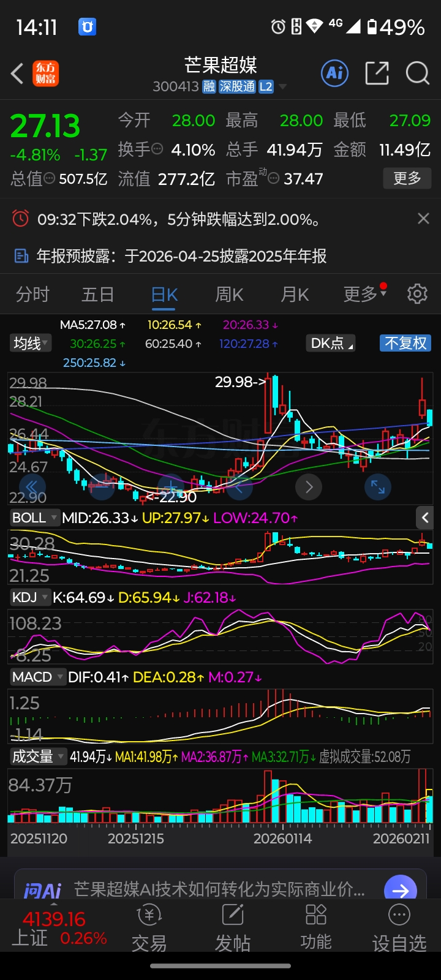Viewport: 441px width, 980px height.
Task: Switch to the 分时 chart tab
Action: [x=32, y=295]
